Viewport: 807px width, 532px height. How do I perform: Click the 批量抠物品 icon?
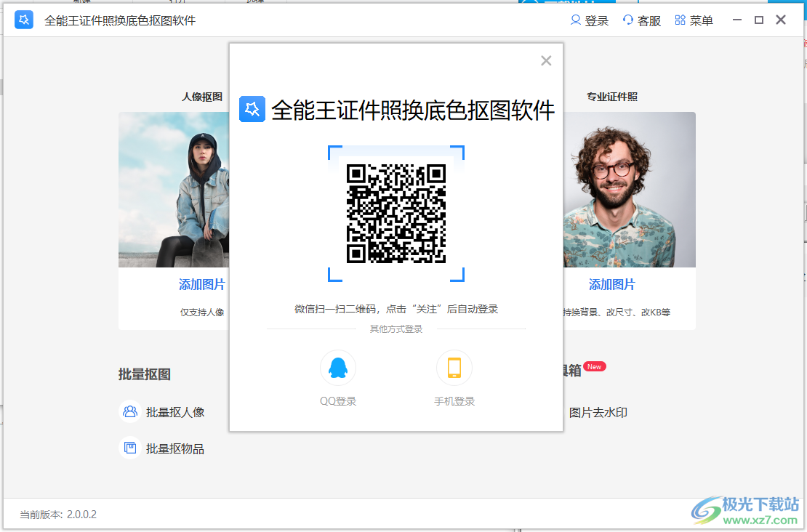(130, 448)
